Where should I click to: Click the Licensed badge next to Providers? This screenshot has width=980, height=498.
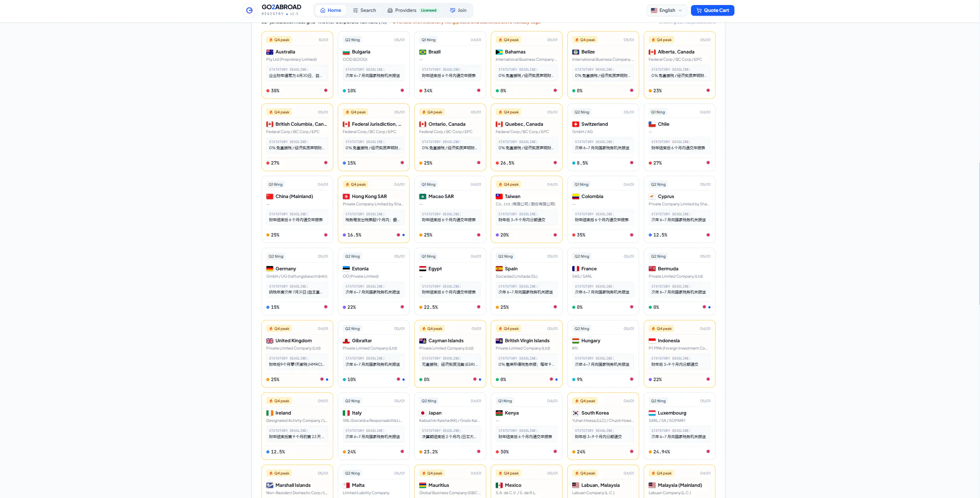coord(429,10)
